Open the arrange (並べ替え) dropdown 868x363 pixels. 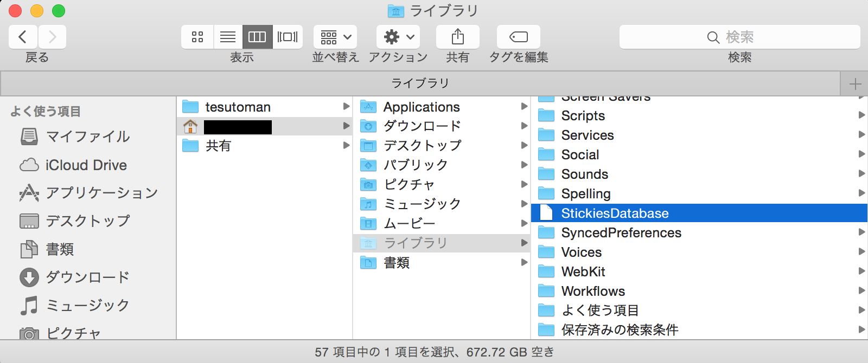click(335, 37)
